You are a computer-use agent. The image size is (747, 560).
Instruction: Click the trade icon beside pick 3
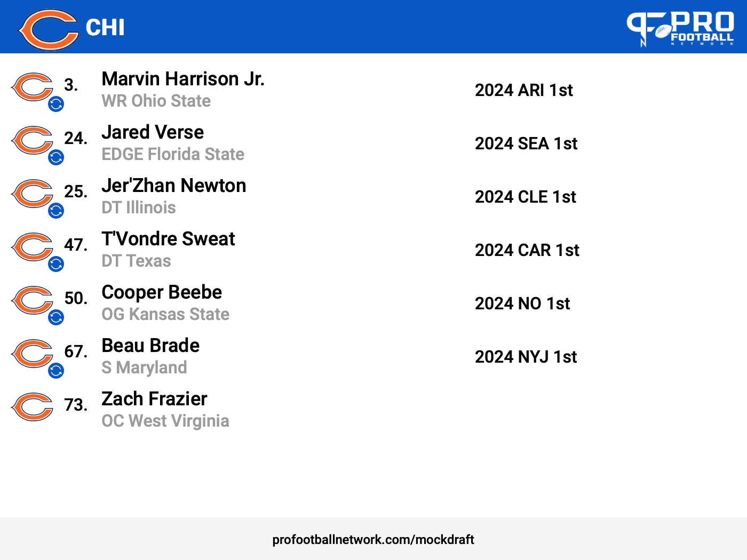click(56, 104)
